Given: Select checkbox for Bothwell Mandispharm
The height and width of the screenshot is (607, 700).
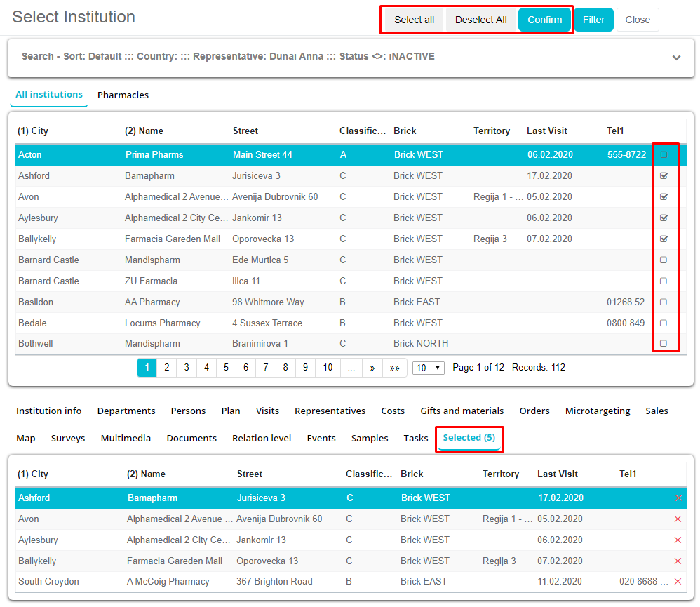Looking at the screenshot, I should [x=664, y=344].
